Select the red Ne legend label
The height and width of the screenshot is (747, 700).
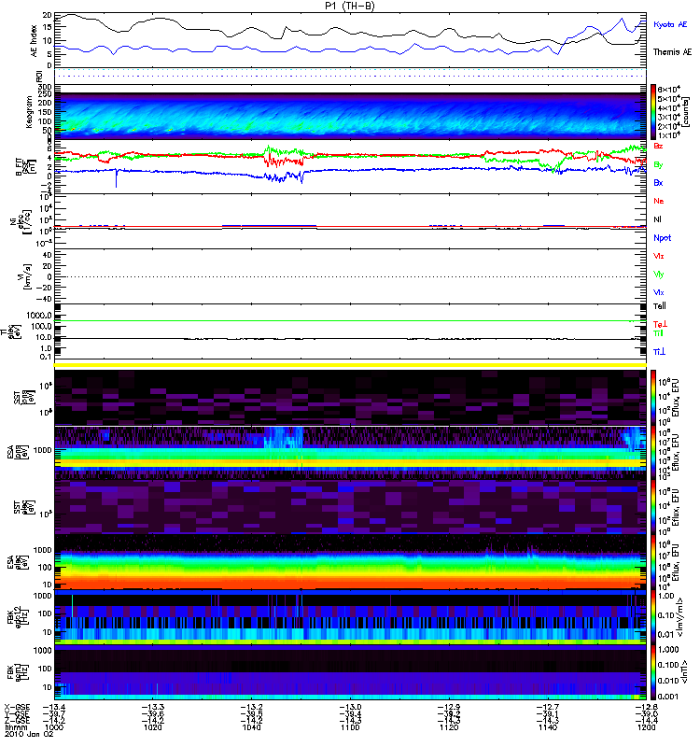[659, 201]
